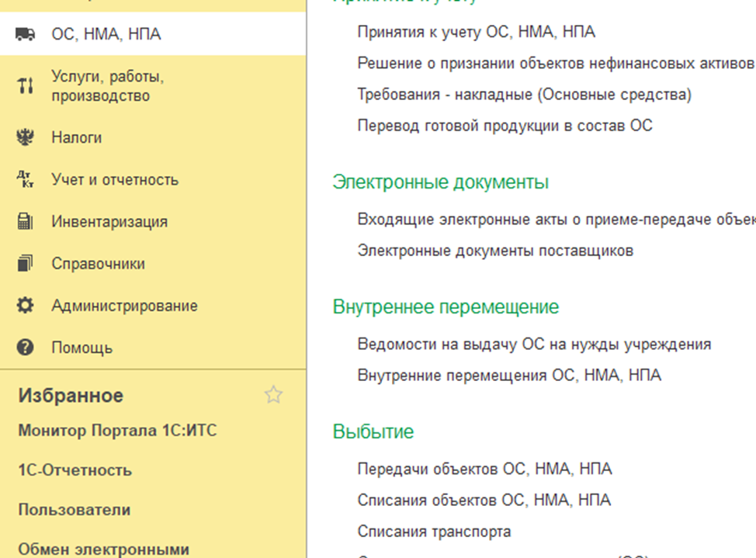Go to the Налоги section
This screenshot has height=558, width=756.
click(x=153, y=137)
